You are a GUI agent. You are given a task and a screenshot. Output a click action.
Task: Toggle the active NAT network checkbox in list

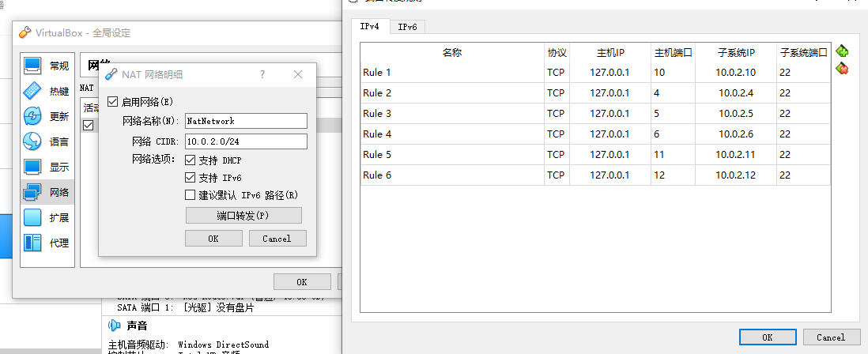[x=88, y=126]
